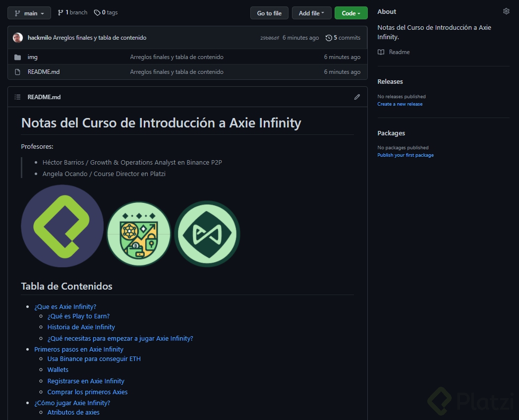Image resolution: width=519 pixels, height=420 pixels.
Task: Open Comprar los primeros Axies link
Action: tap(87, 392)
